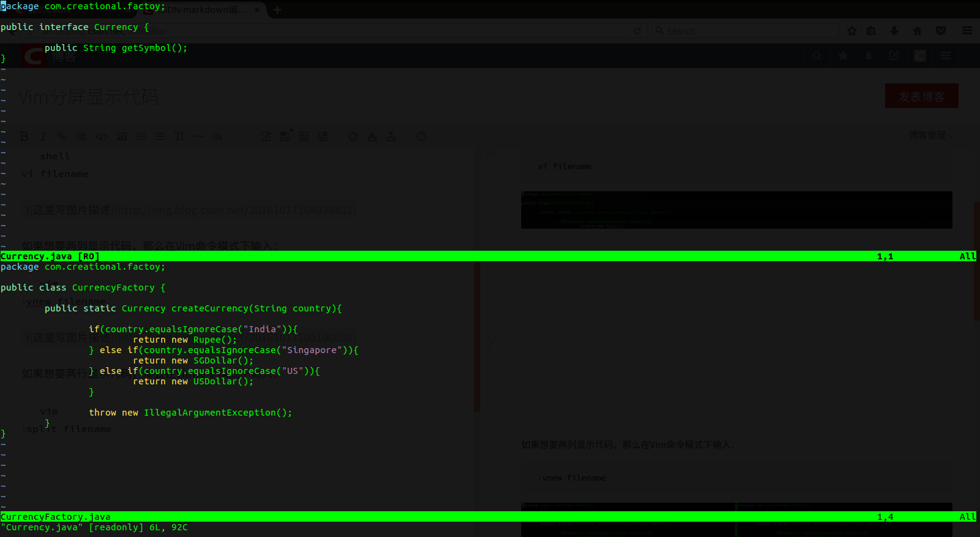Insert a blockquote from the editor toolbar
980x537 pixels.
click(x=81, y=136)
